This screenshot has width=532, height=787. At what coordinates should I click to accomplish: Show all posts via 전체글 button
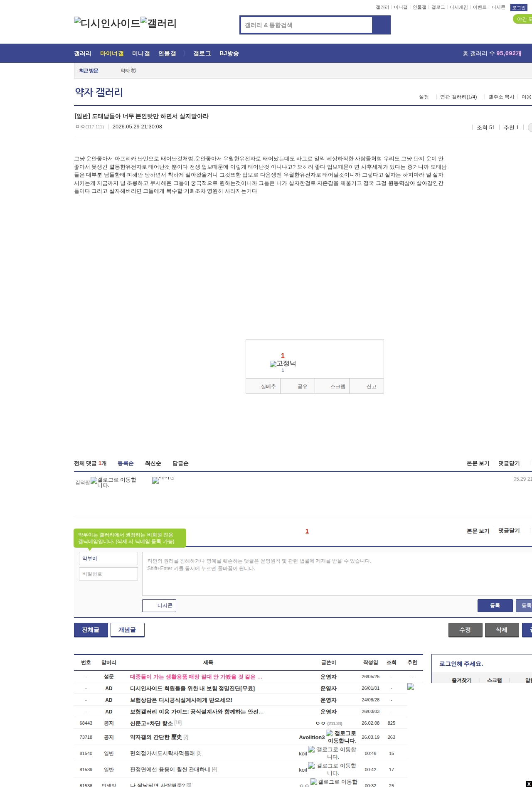click(x=91, y=630)
